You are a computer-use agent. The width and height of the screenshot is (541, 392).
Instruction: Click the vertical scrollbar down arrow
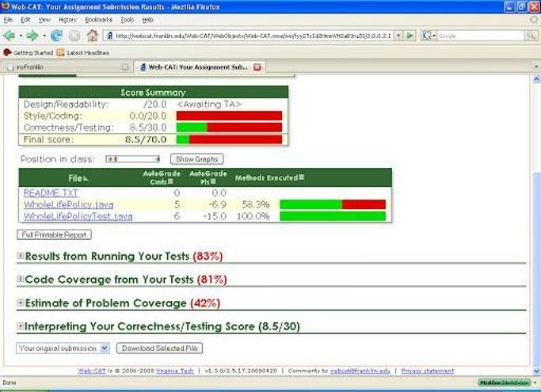tap(536, 371)
